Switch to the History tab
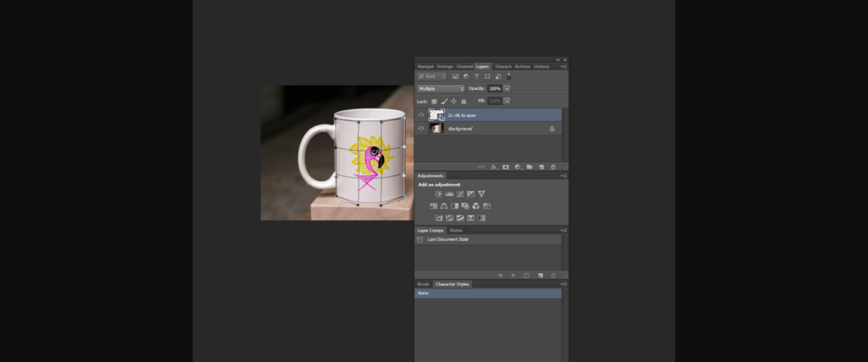 (542, 66)
